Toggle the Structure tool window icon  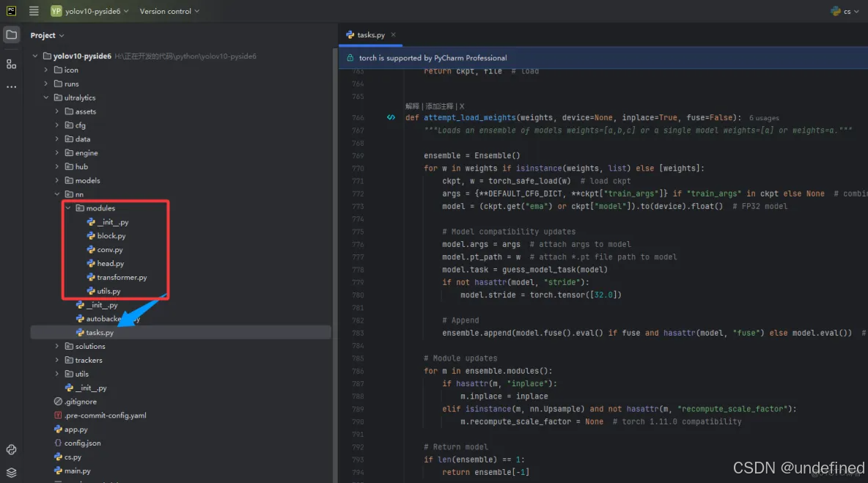[x=10, y=64]
